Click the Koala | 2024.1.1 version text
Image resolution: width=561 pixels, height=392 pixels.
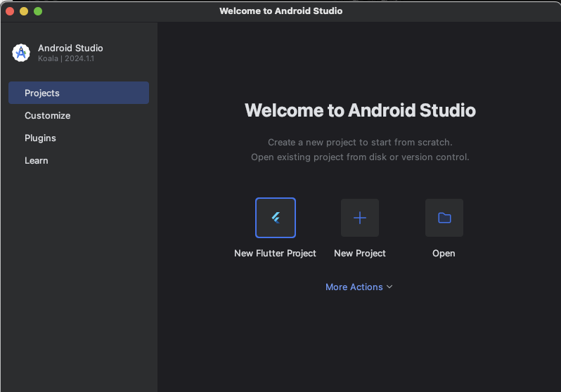66,58
